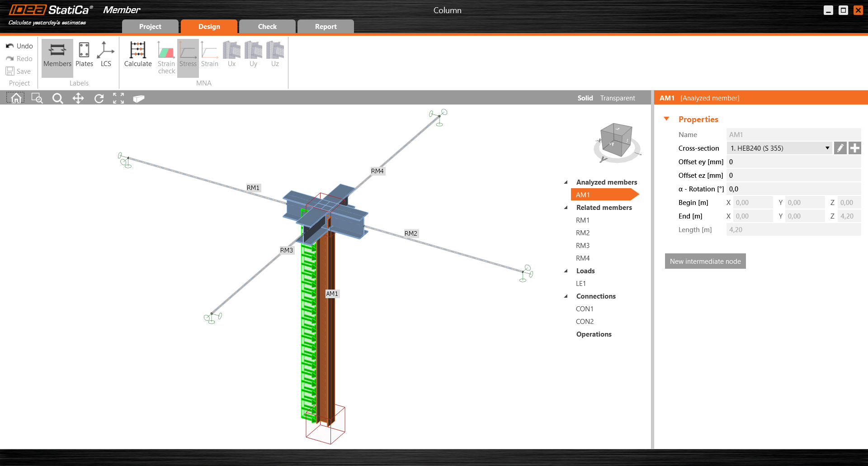Click the Calculate icon in the ribbon

coord(138,54)
